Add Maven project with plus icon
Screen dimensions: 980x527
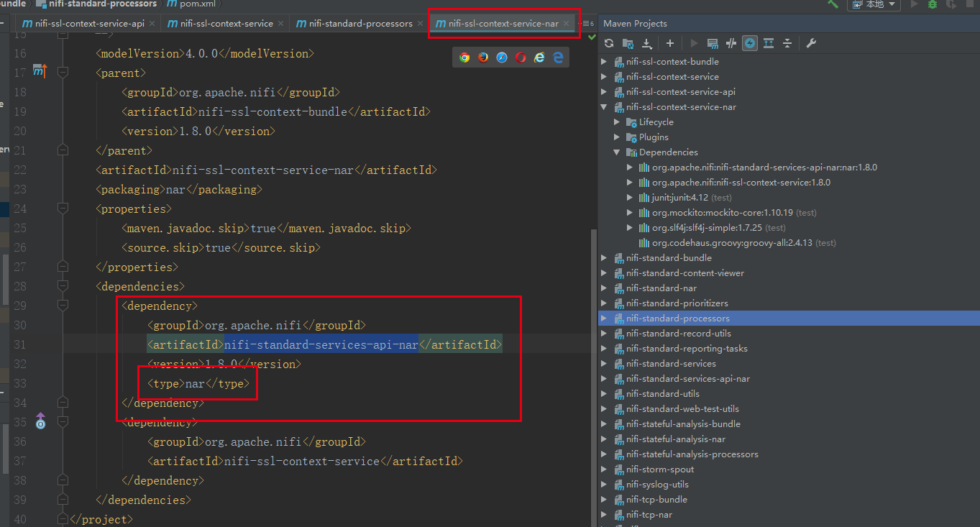670,43
